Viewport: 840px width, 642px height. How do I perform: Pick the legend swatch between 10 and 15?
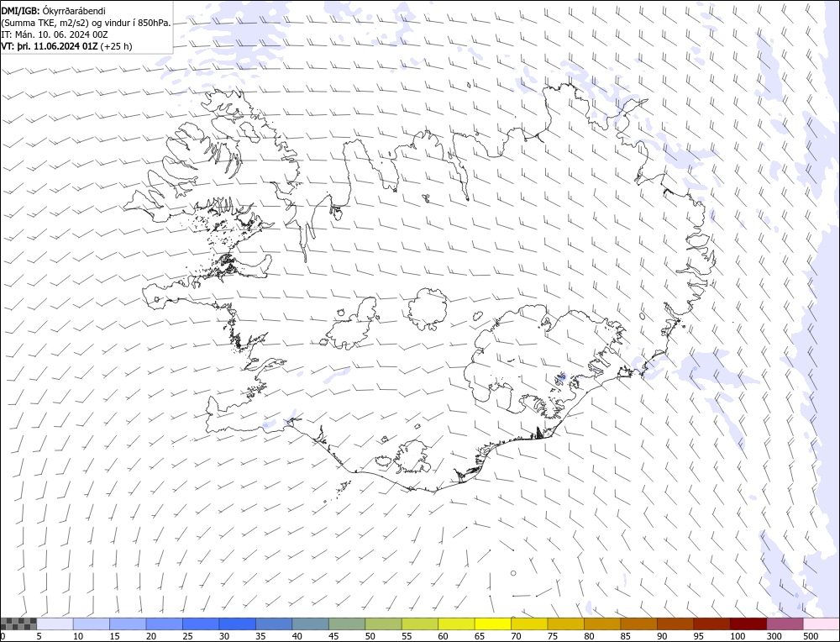click(x=92, y=624)
